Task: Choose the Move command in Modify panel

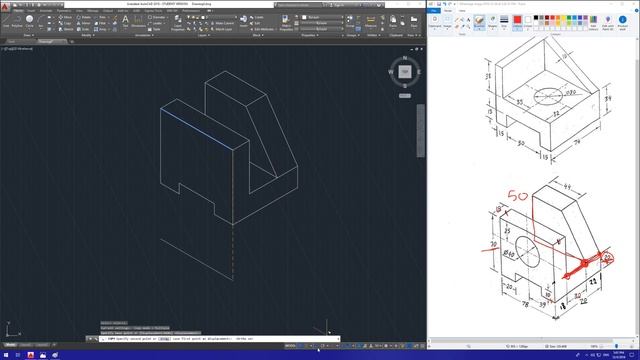Action: coord(65,18)
